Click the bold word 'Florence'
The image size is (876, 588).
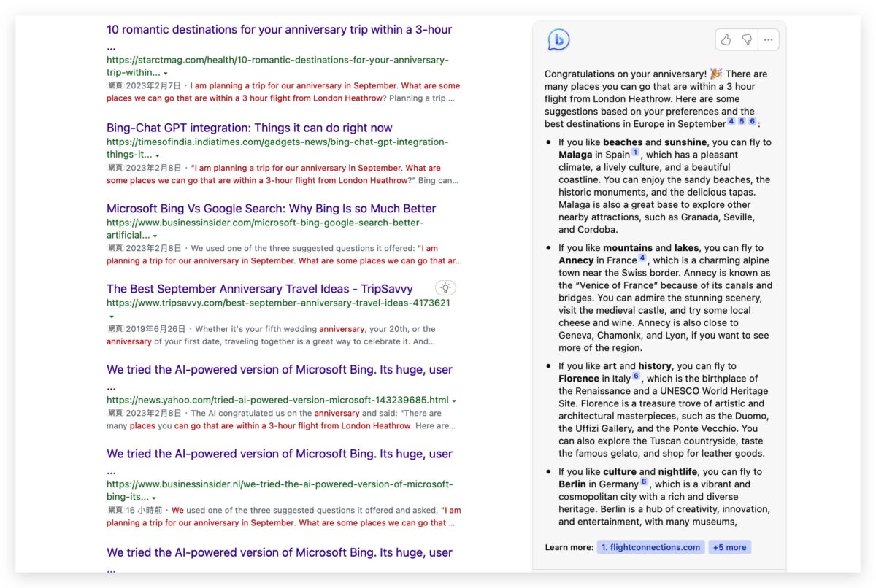coord(578,379)
